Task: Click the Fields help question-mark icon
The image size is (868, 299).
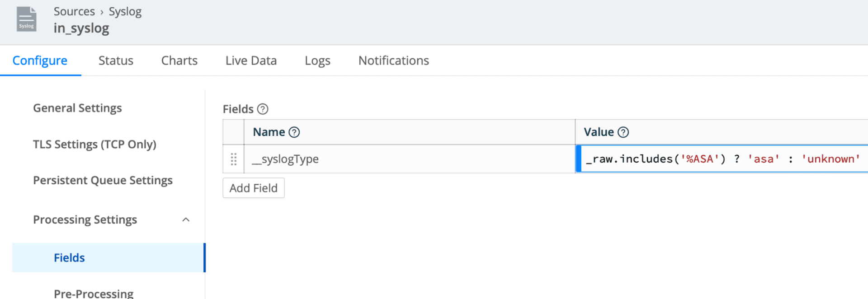Action: [x=263, y=109]
